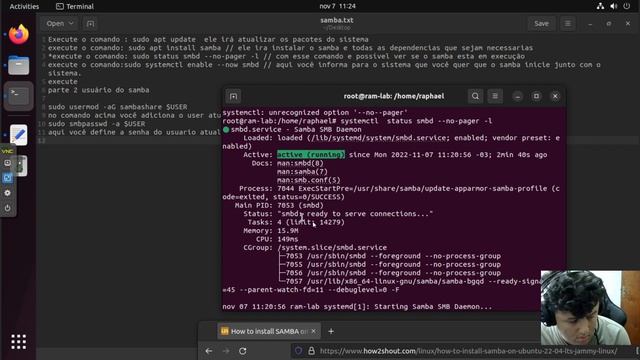
Task: Click 'active (running)' highlighted text in terminal
Action: pyautogui.click(x=311, y=155)
